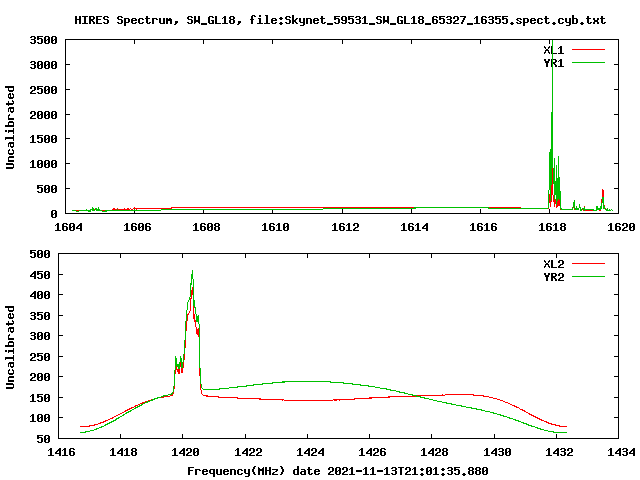Click the 1428 x-axis tick label

[434, 452]
